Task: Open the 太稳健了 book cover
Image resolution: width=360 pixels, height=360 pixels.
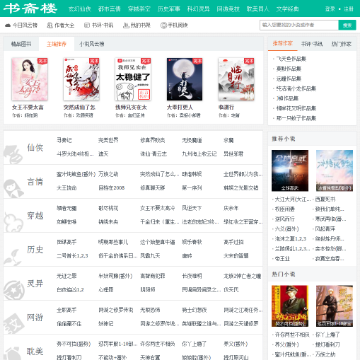Action: pos(133,79)
